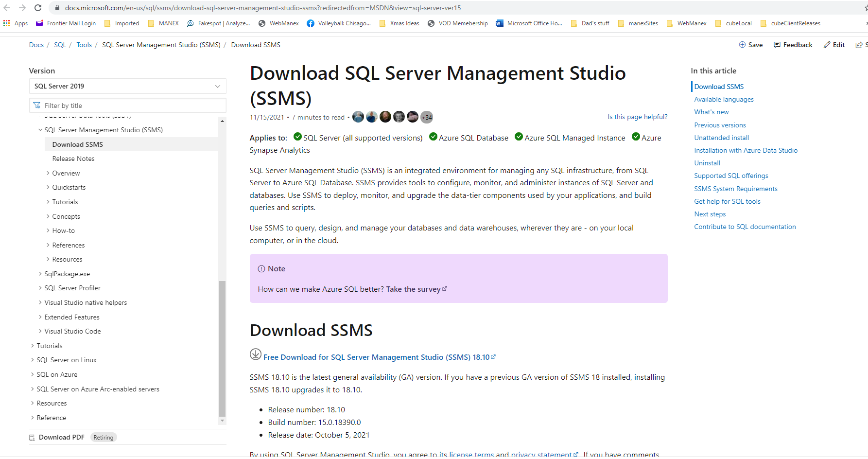Screen dimensions: 868x459
Task: Open the WebManex globe bookmark
Action: (278, 23)
